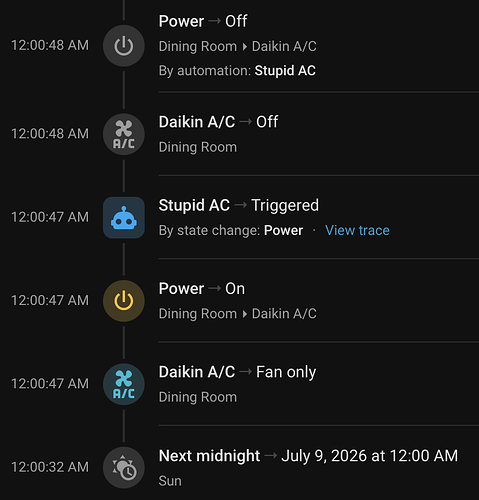Select the Power → On entry title
The width and height of the screenshot is (479, 500).
202,289
